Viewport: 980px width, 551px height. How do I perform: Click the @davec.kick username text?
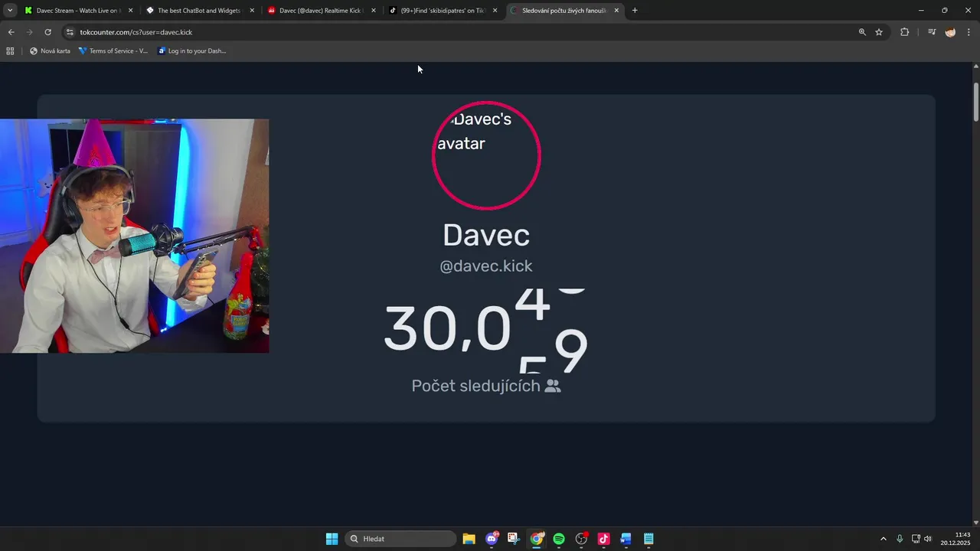(x=486, y=266)
